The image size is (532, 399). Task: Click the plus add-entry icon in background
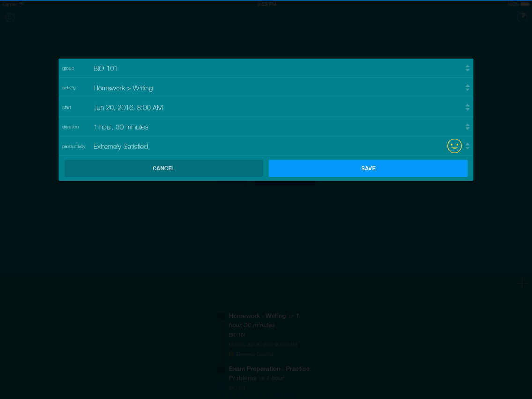[x=522, y=283]
